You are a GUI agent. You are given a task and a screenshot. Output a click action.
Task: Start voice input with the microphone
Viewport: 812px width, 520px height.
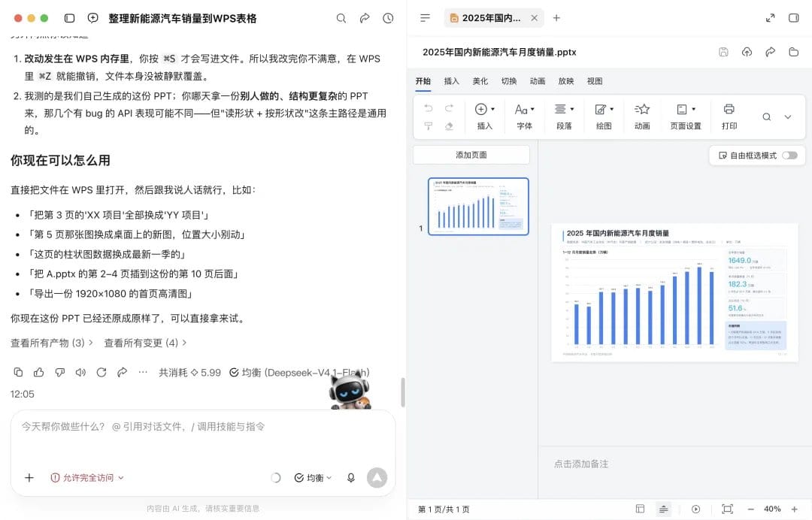tap(350, 478)
